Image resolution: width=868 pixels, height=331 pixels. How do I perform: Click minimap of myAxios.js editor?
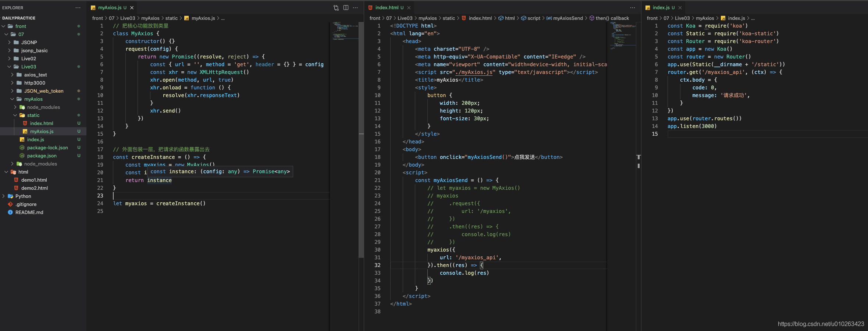(345, 31)
